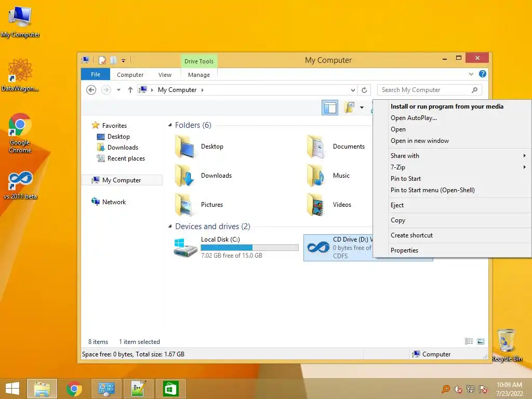The height and width of the screenshot is (399, 532).
Task: Choose Properties from context menu
Action: click(460, 250)
